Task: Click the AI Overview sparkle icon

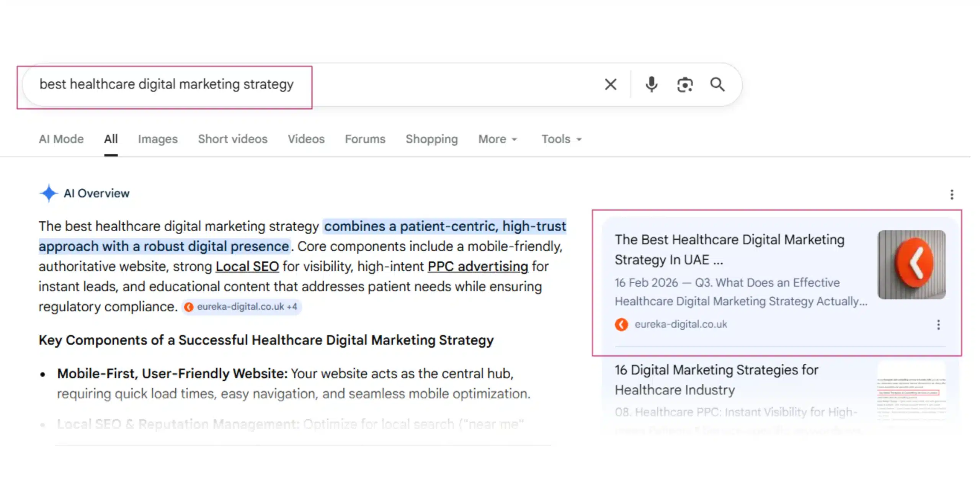Action: (x=49, y=193)
